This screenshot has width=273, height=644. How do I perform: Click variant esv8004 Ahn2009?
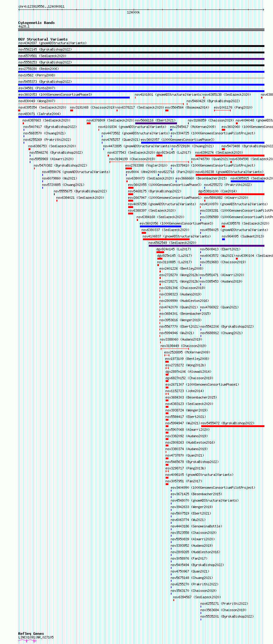141,172
